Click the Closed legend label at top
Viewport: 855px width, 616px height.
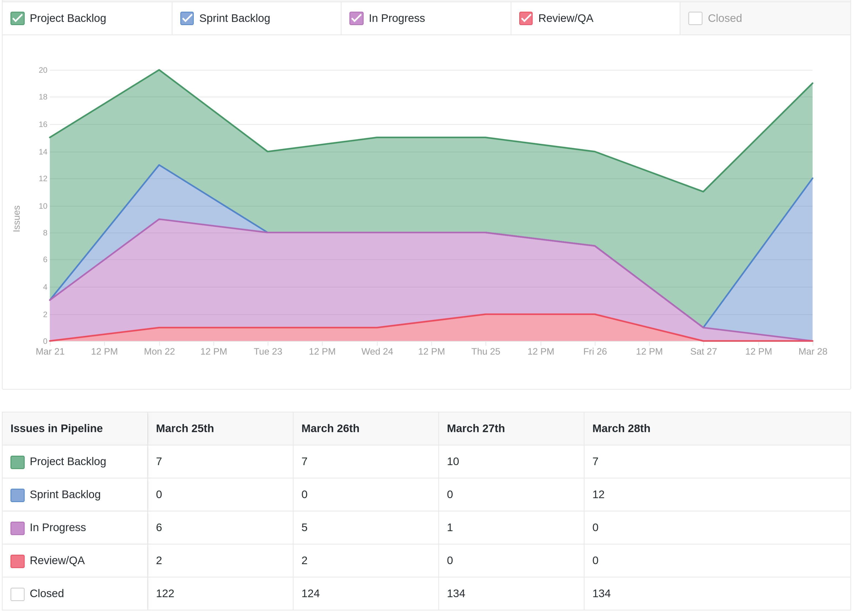point(725,18)
